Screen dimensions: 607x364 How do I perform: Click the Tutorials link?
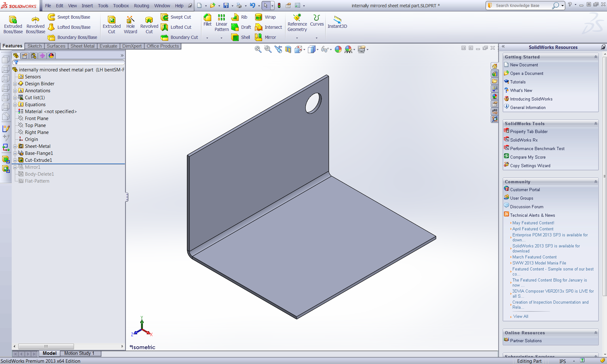(518, 82)
